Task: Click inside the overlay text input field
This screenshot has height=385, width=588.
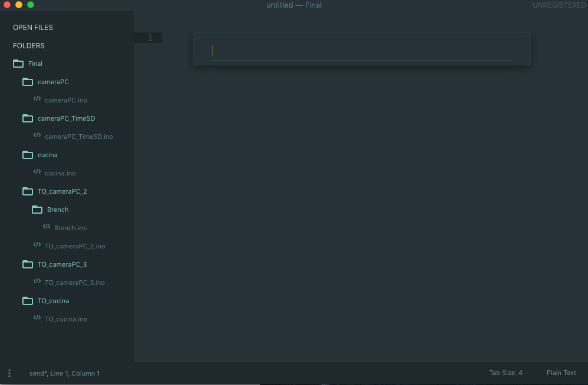Action: [361, 51]
